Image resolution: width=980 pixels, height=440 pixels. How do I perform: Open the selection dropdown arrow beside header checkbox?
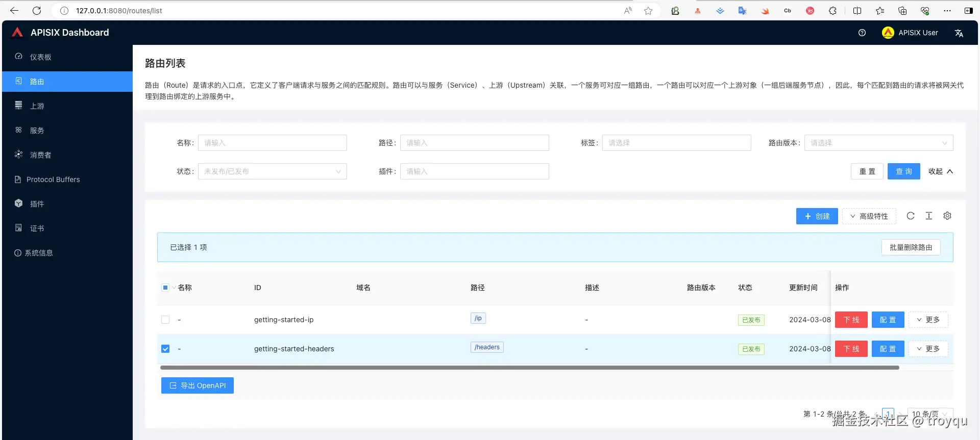tap(174, 288)
